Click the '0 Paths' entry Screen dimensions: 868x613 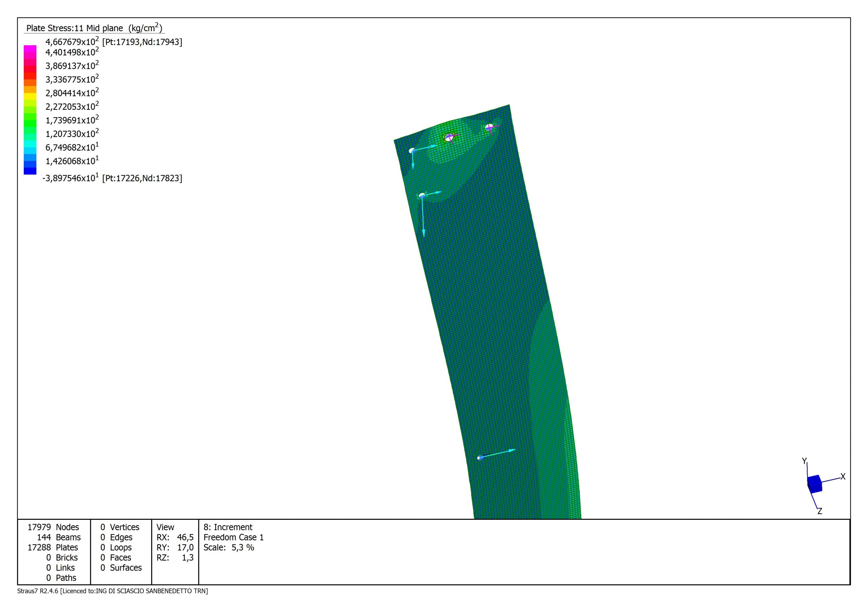point(61,578)
